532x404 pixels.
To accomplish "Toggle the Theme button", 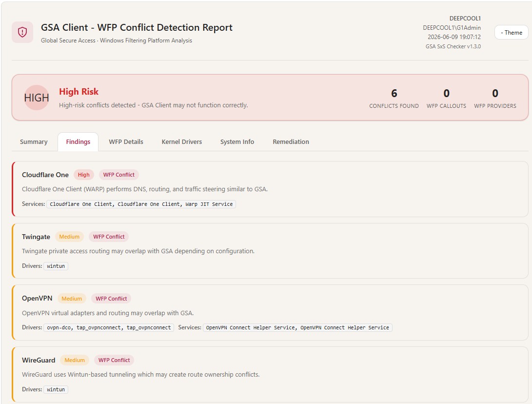I will (x=512, y=33).
